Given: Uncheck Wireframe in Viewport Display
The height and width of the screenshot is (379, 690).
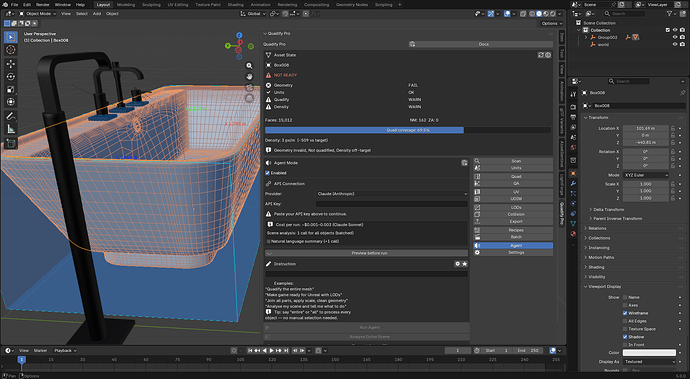Looking at the screenshot, I should (x=625, y=313).
